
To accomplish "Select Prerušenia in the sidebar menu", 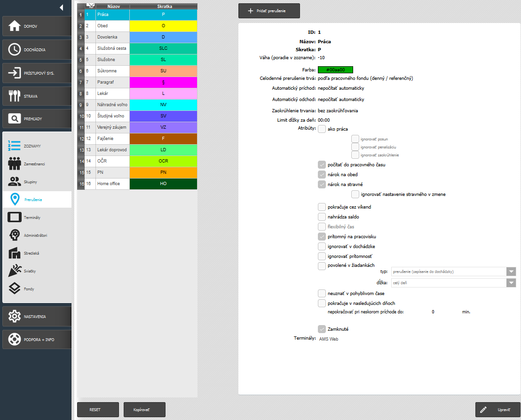I will tap(37, 200).
